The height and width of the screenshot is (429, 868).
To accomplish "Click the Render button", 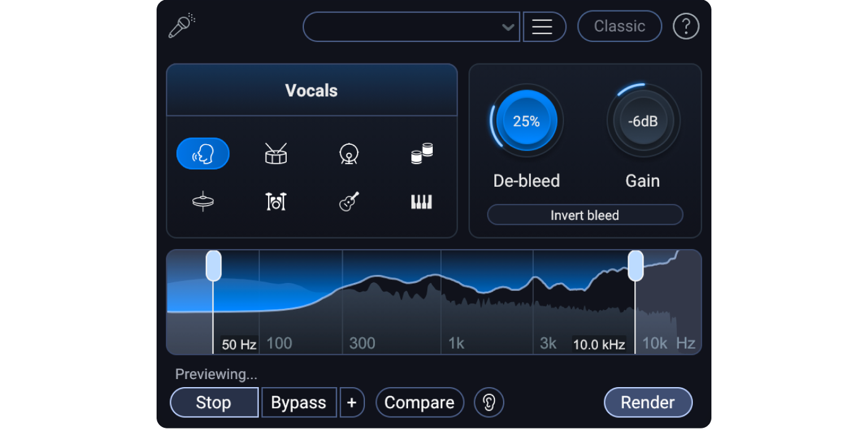I will click(647, 402).
